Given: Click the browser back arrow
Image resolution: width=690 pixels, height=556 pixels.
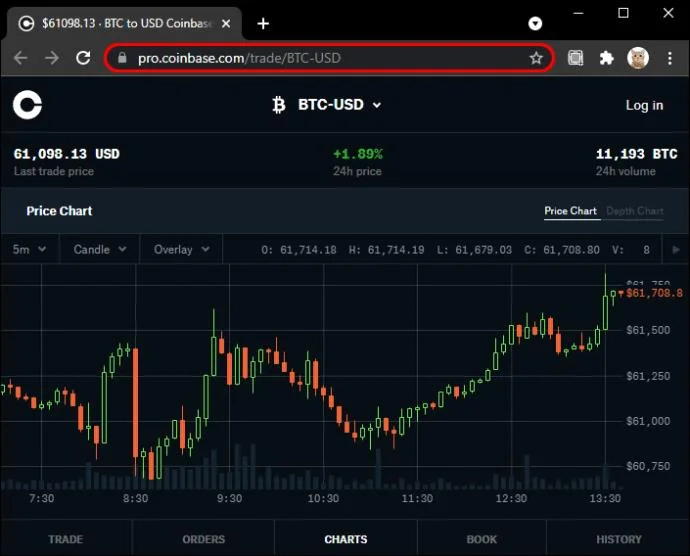Looking at the screenshot, I should 20,58.
